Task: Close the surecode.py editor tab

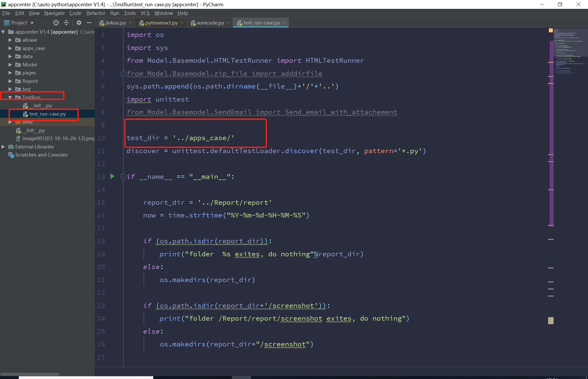Action: [x=228, y=23]
